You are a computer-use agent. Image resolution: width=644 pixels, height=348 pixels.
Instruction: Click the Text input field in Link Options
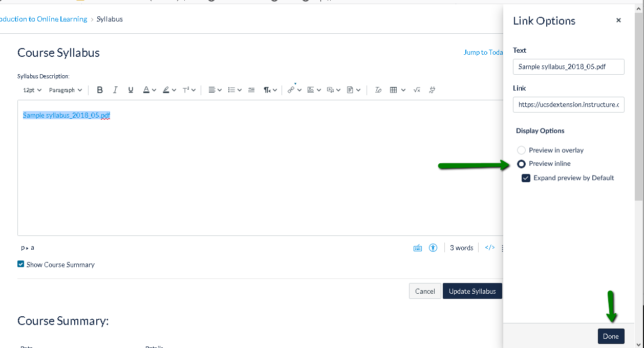568,67
